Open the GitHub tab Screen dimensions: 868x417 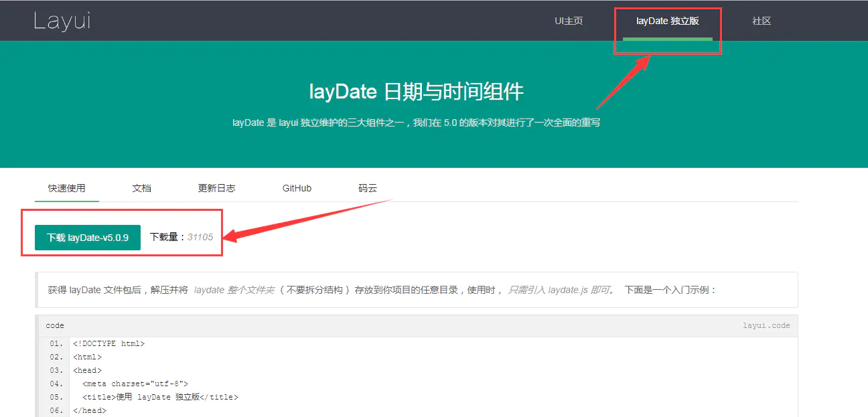coord(297,188)
